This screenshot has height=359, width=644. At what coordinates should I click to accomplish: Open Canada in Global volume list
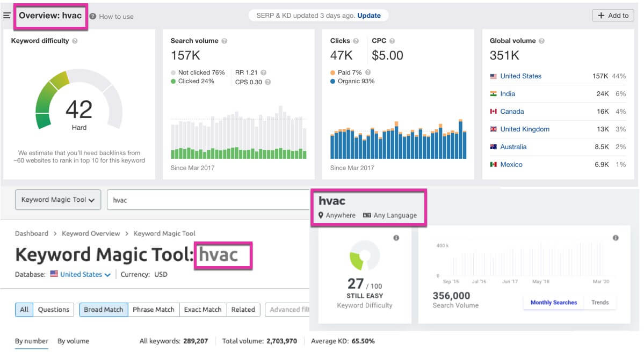click(512, 112)
